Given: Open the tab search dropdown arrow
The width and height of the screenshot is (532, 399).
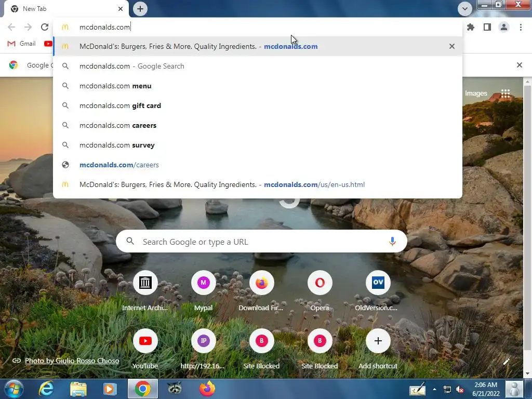Looking at the screenshot, I should 465,9.
